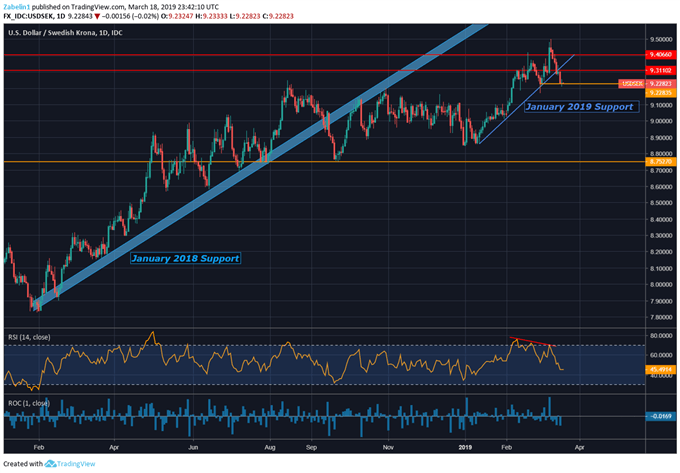The image size is (680, 473).
Task: Click the ROC (1, close) indicator title
Action: click(29, 403)
